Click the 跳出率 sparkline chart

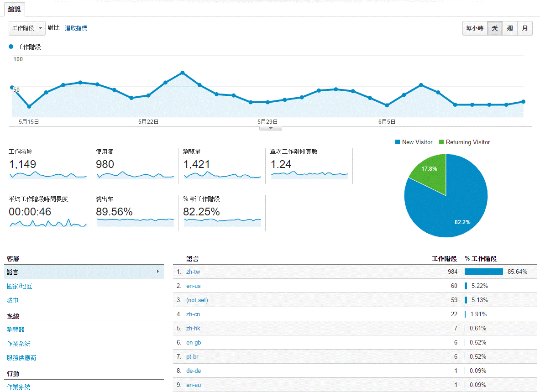[135, 222]
